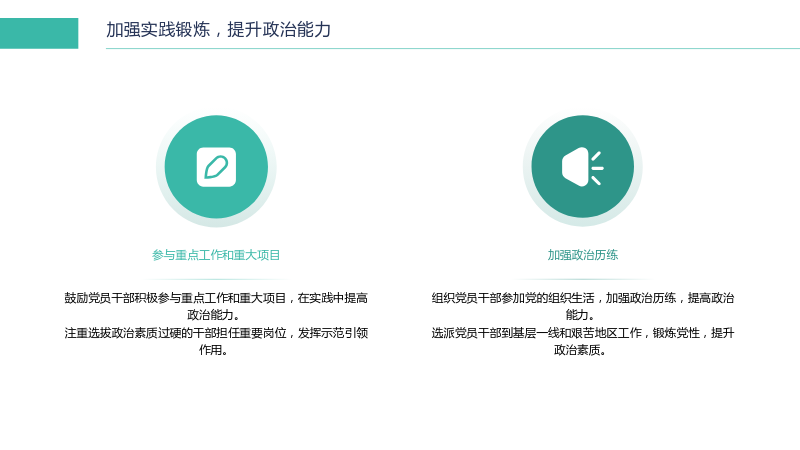
Task: Select the dark teal circle graphic
Action: pyautogui.click(x=583, y=167)
